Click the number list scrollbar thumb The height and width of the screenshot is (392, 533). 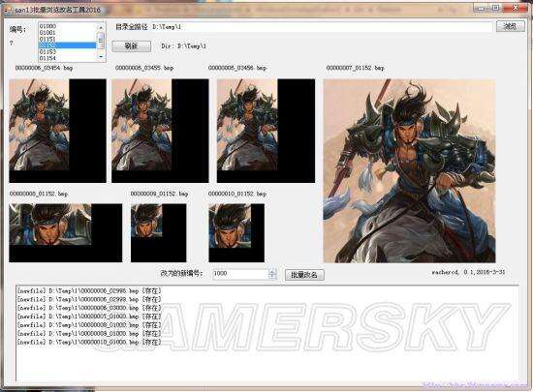click(x=101, y=40)
